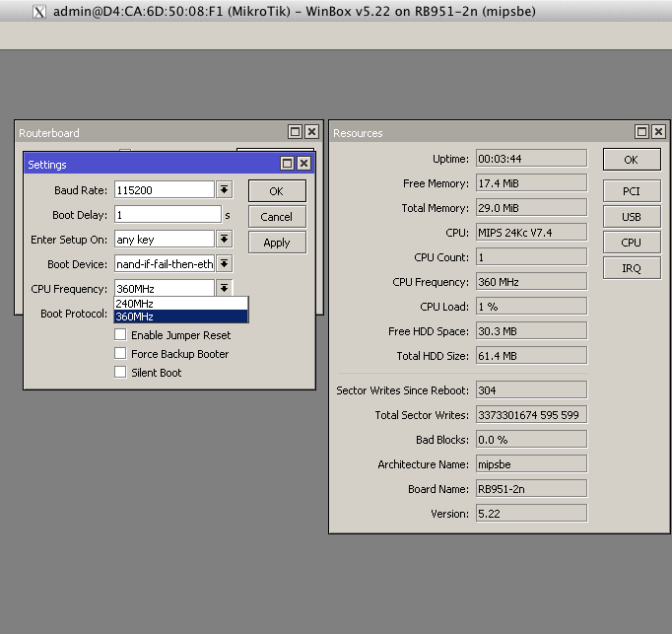Click the Total Sector Writes value
The image size is (672, 634).
coord(531,415)
